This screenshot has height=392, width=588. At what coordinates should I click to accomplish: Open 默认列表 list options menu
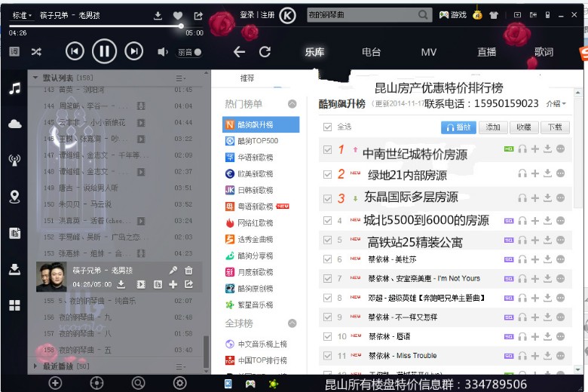pos(180,78)
